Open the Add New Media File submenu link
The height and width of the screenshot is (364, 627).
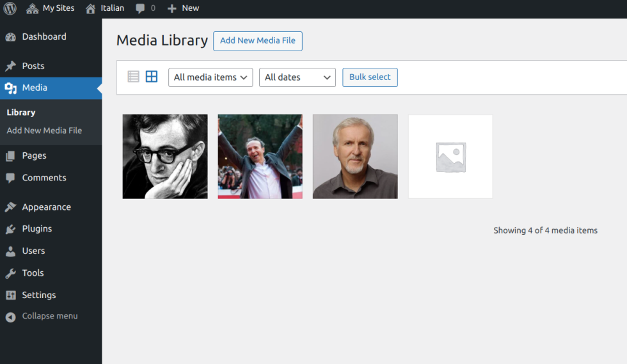(x=44, y=131)
